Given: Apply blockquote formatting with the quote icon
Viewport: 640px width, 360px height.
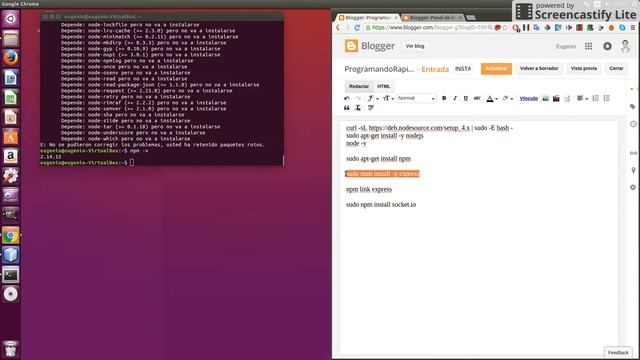Looking at the screenshot, I should [347, 108].
